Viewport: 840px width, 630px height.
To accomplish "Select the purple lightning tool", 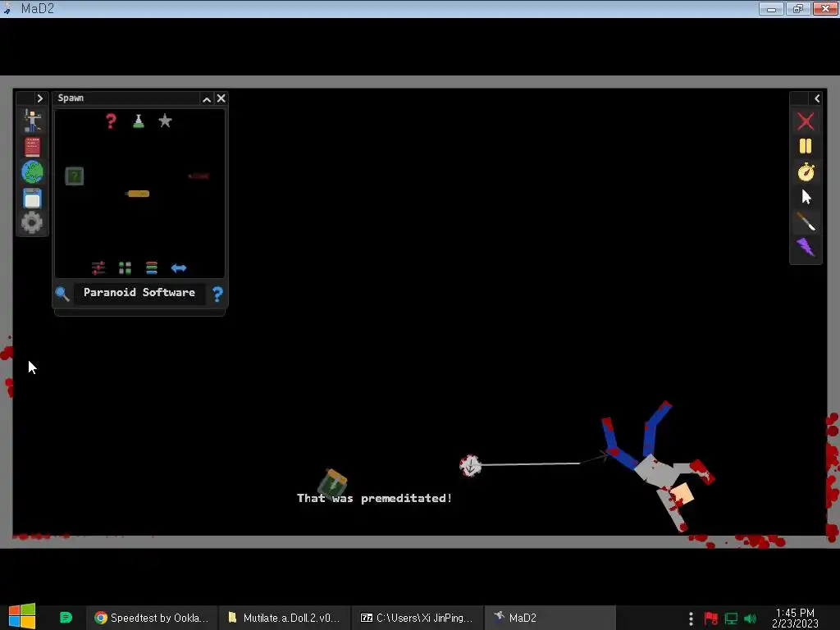I will point(806,247).
